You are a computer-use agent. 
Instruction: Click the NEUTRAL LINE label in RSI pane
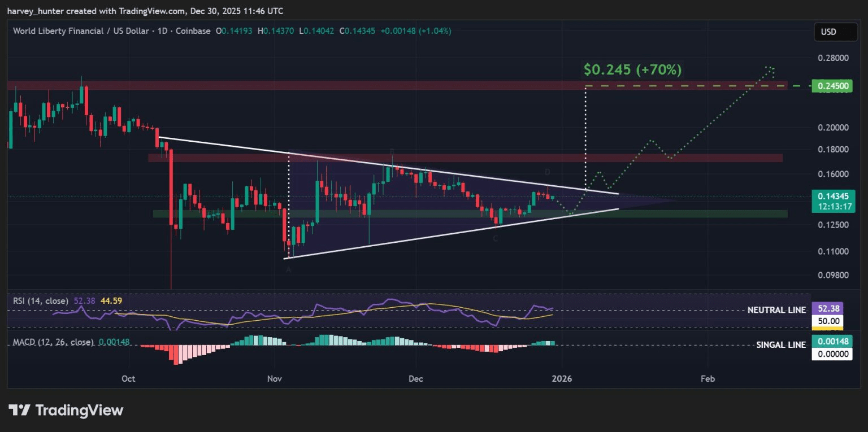[776, 310]
